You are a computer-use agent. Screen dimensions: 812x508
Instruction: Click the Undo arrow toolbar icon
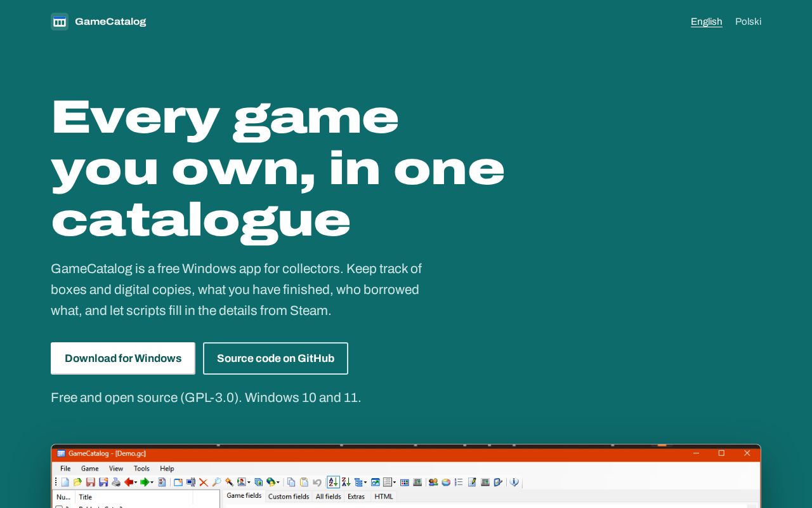pyautogui.click(x=317, y=483)
